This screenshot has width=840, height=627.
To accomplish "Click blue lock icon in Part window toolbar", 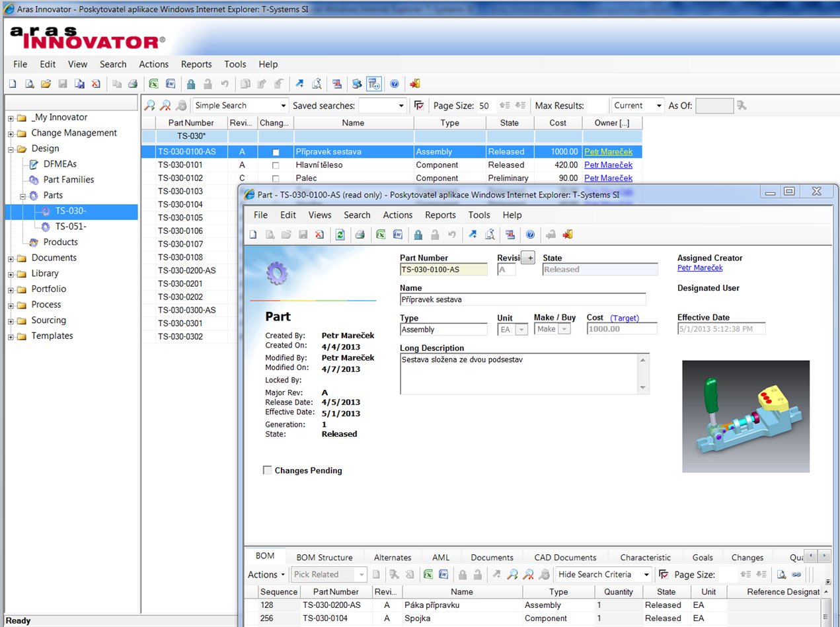I will (418, 235).
